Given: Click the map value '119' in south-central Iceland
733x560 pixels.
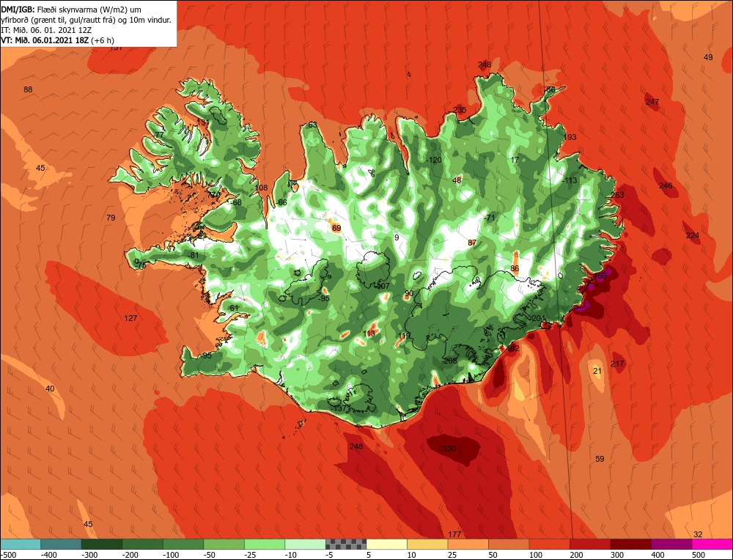Looking at the screenshot, I should click(x=405, y=336).
